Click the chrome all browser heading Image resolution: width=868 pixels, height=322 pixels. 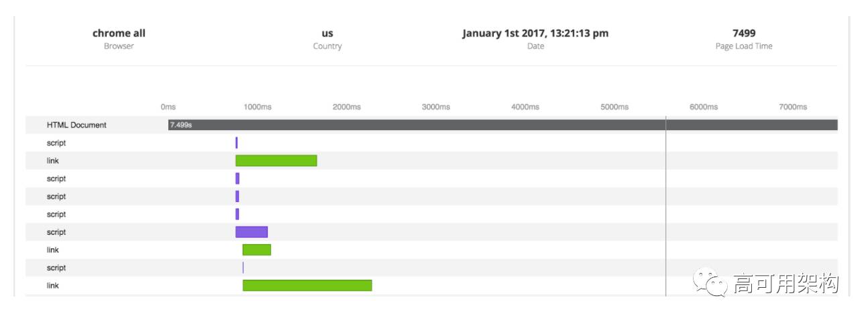point(119,33)
